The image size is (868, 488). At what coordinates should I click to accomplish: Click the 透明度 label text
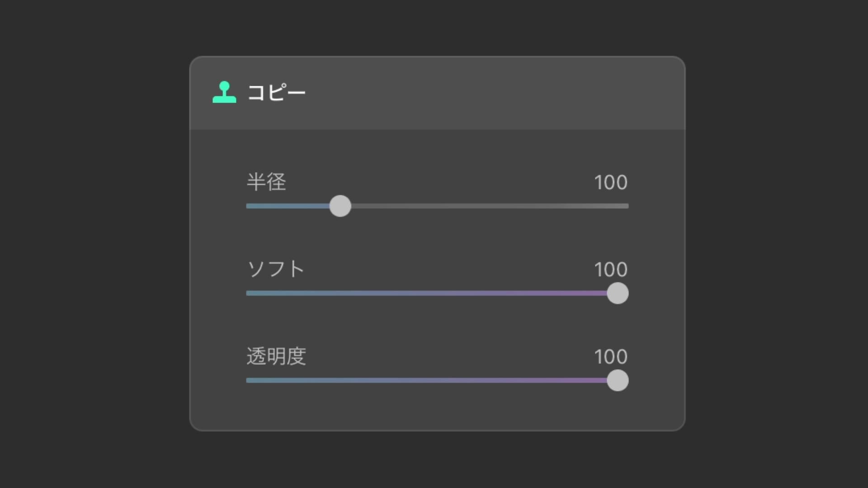click(276, 357)
